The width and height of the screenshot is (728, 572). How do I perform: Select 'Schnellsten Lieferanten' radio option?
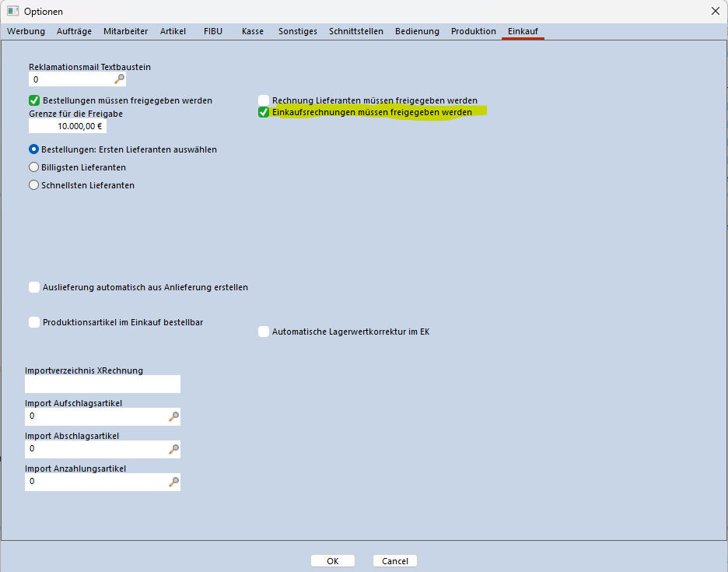pos(33,185)
